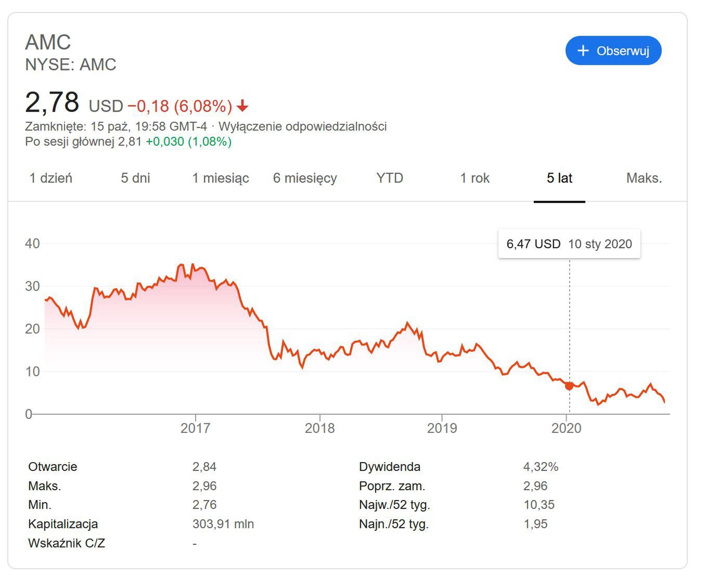Open the Wyłączenie odpowiedzialności disclaimer link
The image size is (719, 588).
point(302,126)
